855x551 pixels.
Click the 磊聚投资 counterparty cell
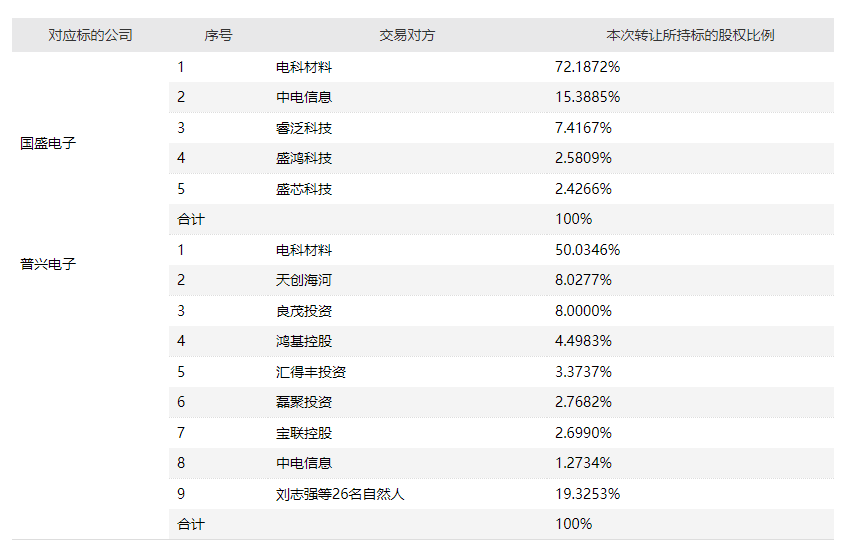click(304, 402)
